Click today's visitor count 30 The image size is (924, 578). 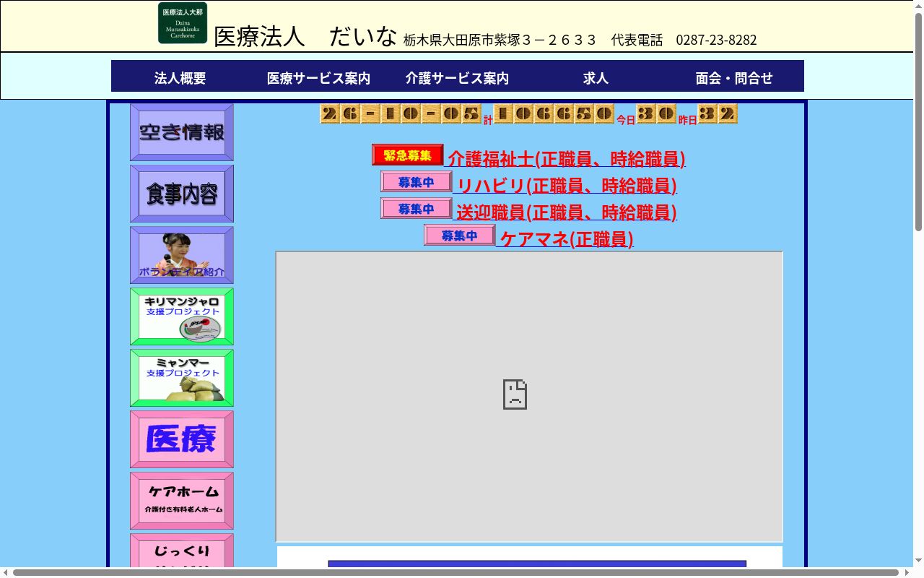656,113
